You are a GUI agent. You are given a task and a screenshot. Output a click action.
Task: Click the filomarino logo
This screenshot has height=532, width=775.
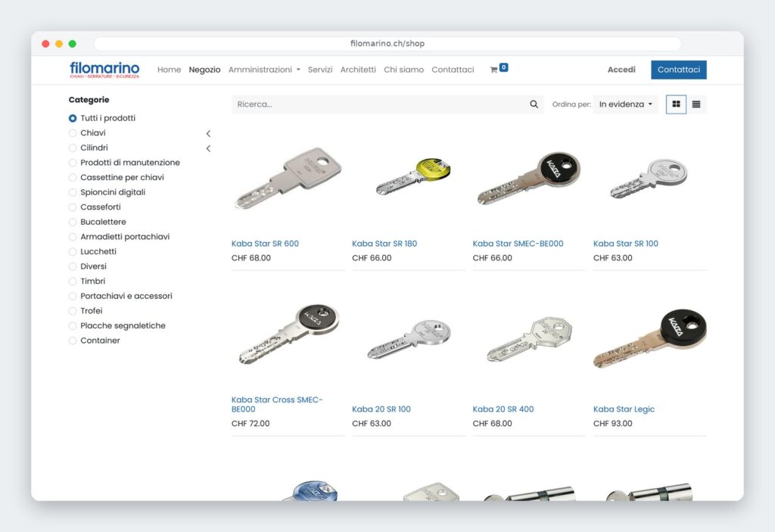click(104, 69)
